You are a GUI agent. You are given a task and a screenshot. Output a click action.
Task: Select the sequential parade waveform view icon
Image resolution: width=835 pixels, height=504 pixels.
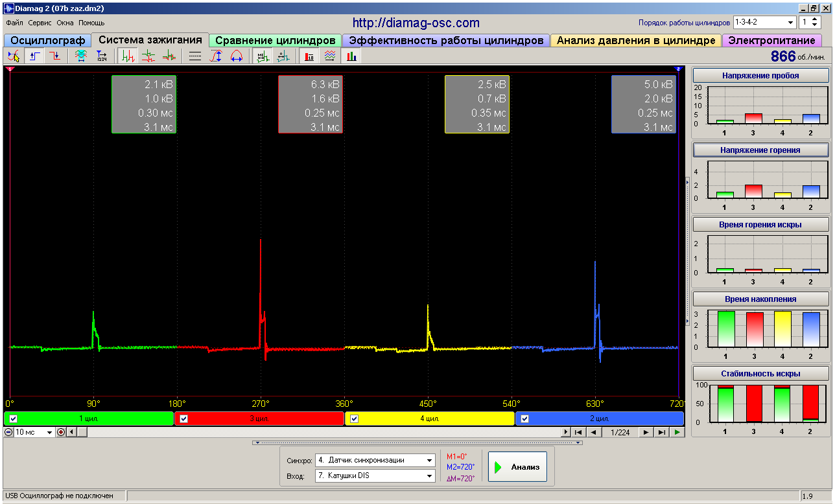[x=127, y=56]
